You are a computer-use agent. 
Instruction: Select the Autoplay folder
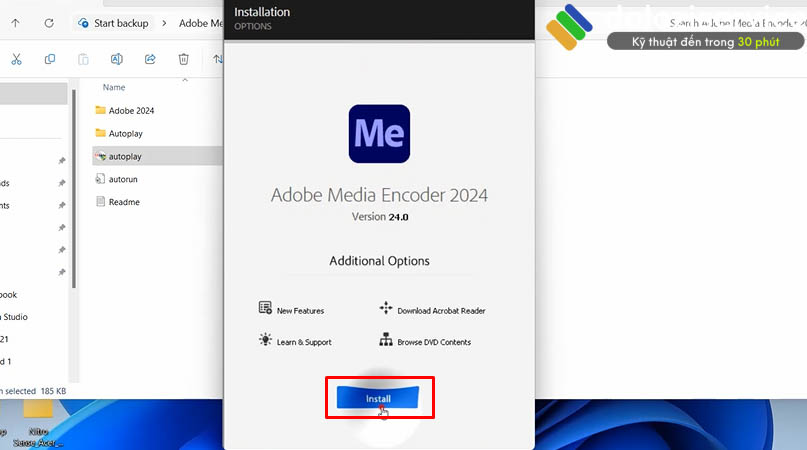pos(125,133)
